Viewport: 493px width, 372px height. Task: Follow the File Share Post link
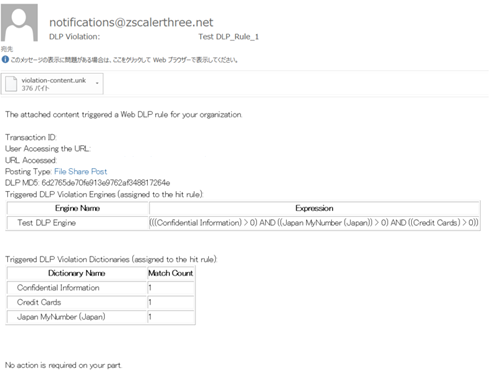pos(81,171)
